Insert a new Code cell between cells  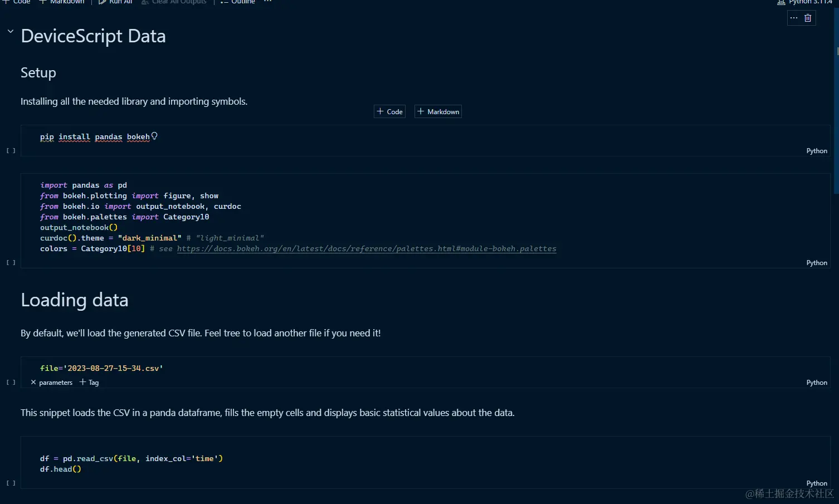(389, 111)
